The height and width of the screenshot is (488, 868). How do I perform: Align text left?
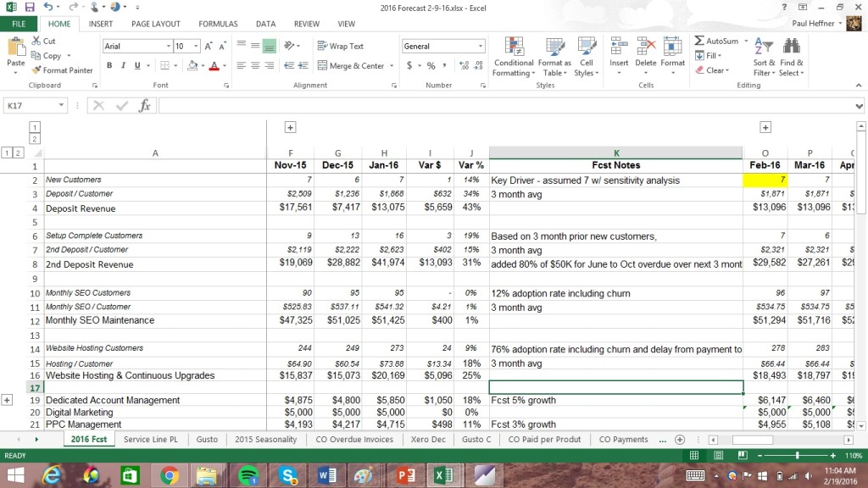click(x=242, y=65)
